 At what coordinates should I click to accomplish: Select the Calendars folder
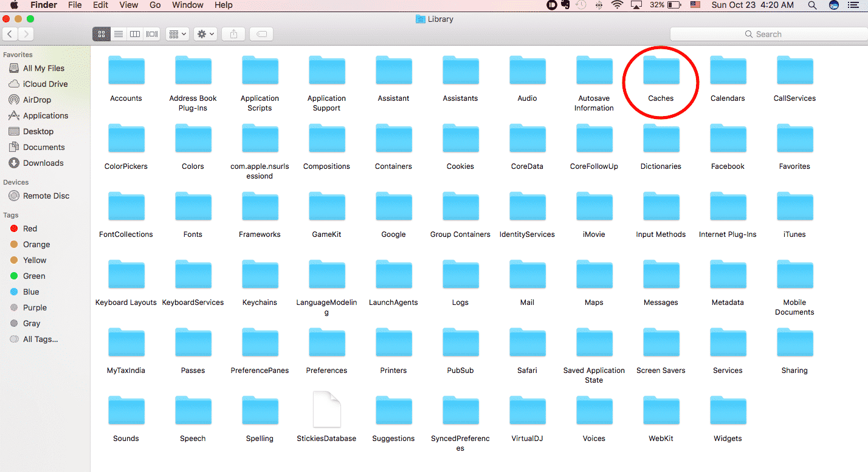[x=728, y=70]
